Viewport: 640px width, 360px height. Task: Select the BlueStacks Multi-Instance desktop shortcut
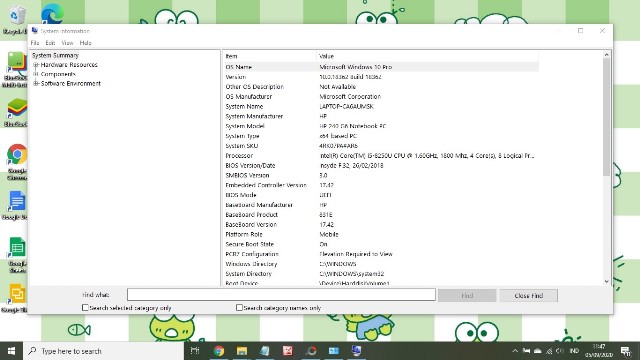tap(15, 69)
